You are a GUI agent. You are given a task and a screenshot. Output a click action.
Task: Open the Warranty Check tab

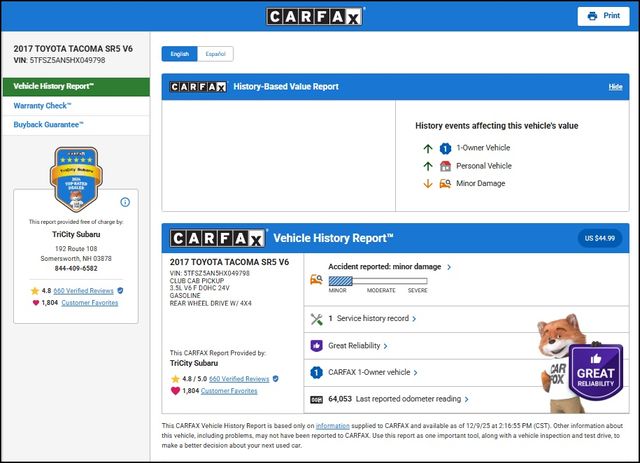point(46,105)
